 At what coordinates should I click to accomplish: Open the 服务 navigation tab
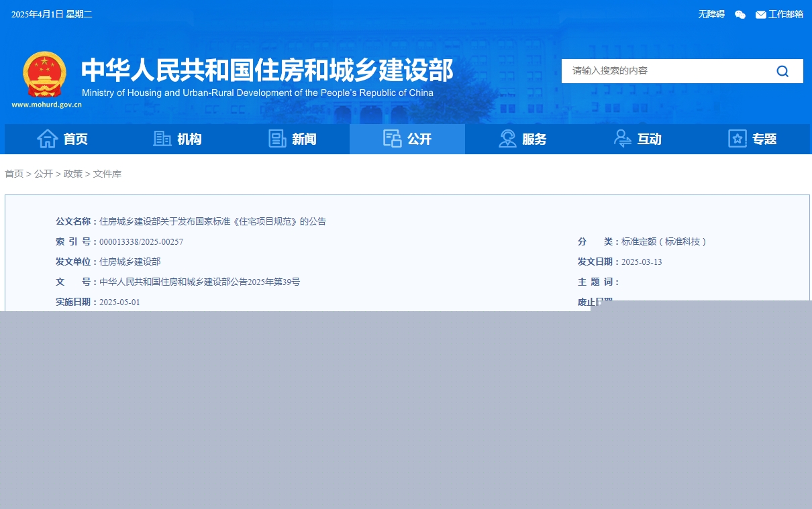tap(522, 139)
